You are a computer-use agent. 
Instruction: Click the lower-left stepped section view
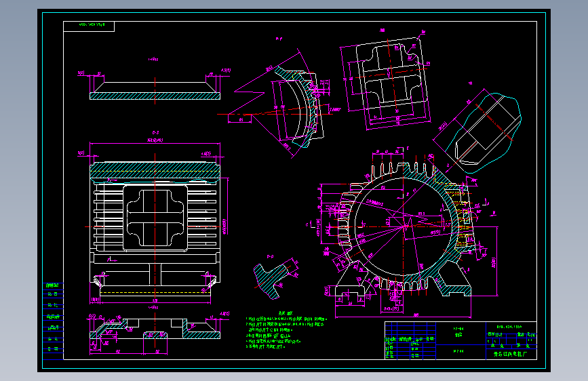pyautogui.click(x=155, y=330)
